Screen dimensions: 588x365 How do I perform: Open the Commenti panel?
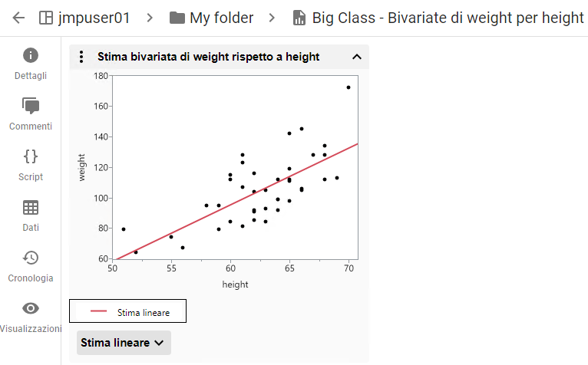pyautogui.click(x=31, y=106)
